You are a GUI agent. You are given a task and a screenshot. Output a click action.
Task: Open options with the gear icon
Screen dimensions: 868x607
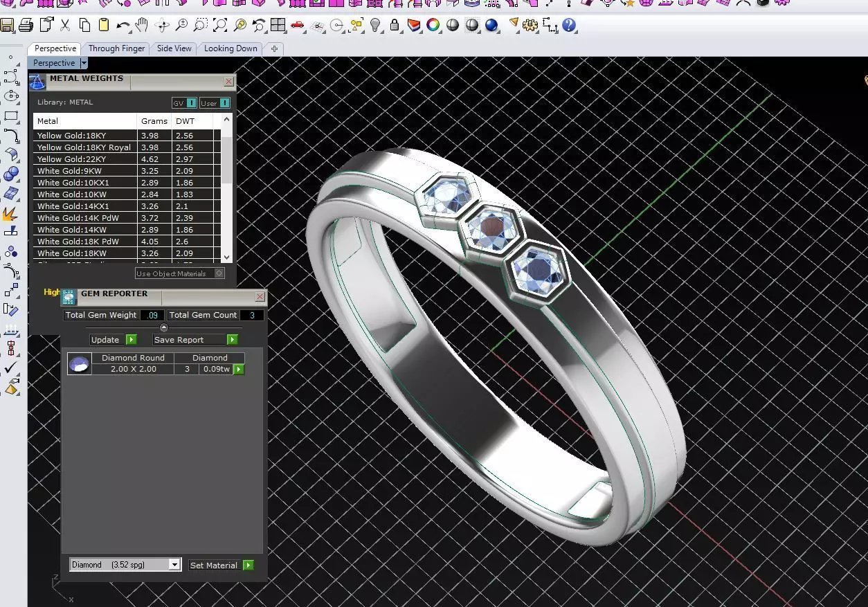pos(531,26)
